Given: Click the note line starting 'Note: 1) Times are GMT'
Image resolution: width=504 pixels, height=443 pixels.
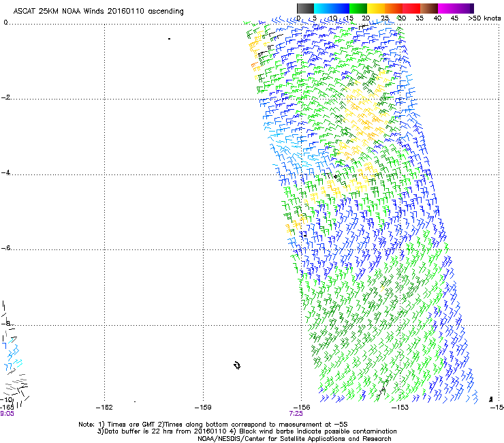Looking at the screenshot, I should (213, 425).
